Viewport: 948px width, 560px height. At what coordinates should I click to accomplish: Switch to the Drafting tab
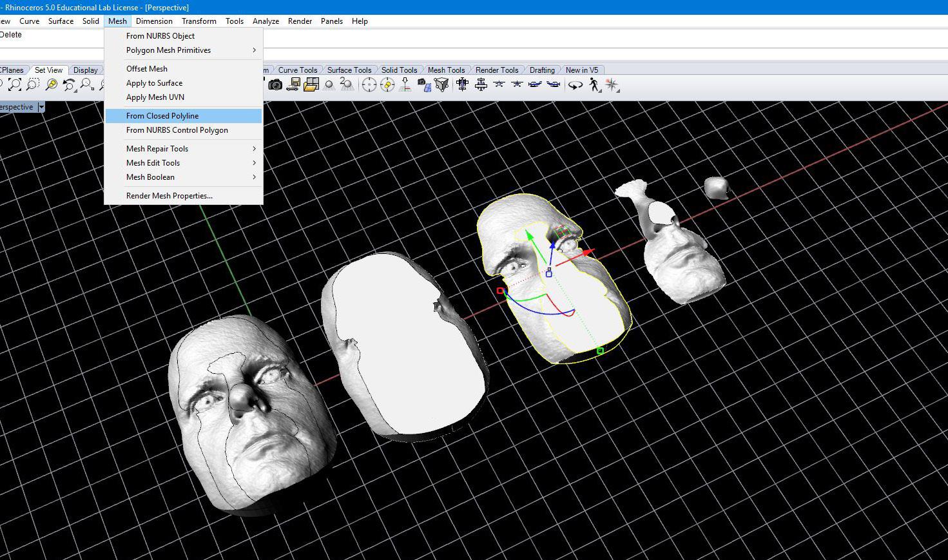tap(543, 70)
